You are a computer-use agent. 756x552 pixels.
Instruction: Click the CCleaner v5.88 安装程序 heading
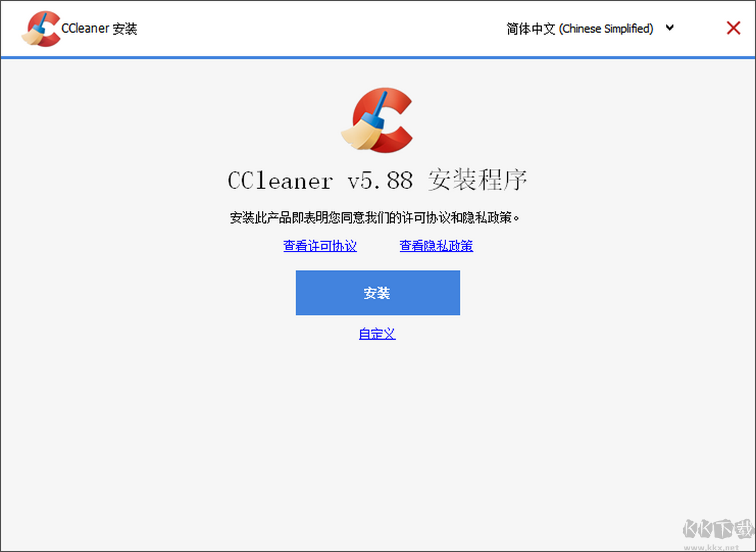pos(377,181)
